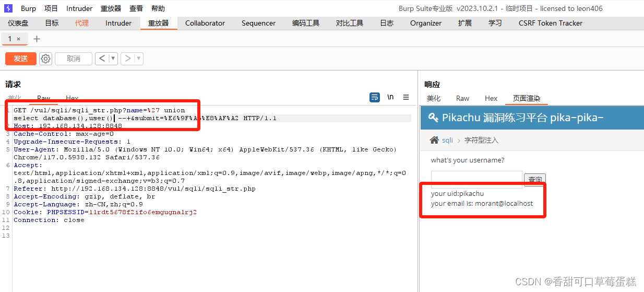Switch to the 仪表盘 tab

(x=18, y=23)
